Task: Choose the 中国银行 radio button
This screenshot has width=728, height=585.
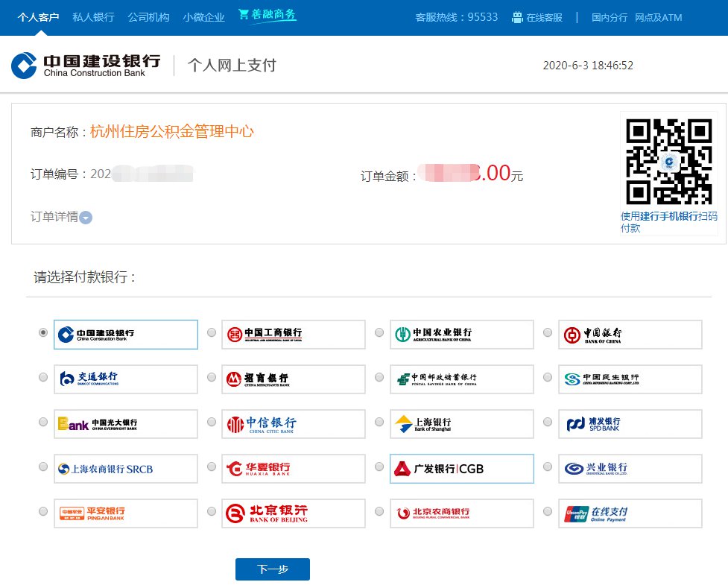Action: pos(548,332)
